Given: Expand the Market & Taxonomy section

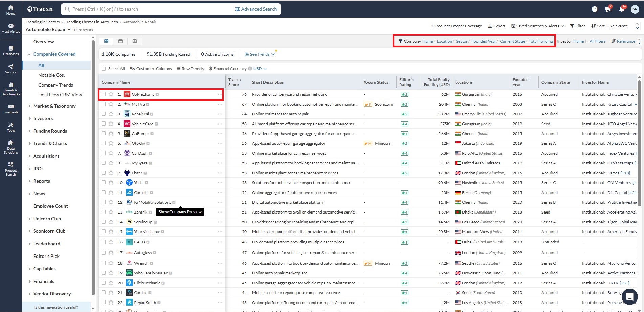Looking at the screenshot, I should 54,106.
